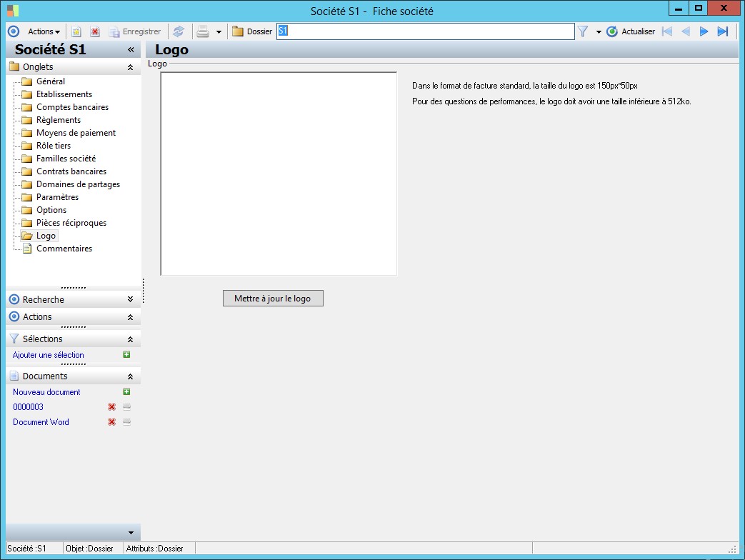Collapse the Actions side section
Viewport: 745px width, 560px height.
click(x=130, y=317)
